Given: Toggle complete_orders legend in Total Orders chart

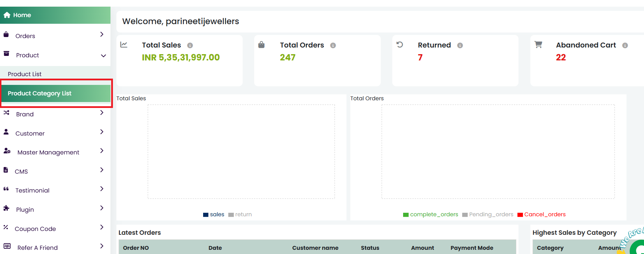Looking at the screenshot, I should click(x=430, y=215).
